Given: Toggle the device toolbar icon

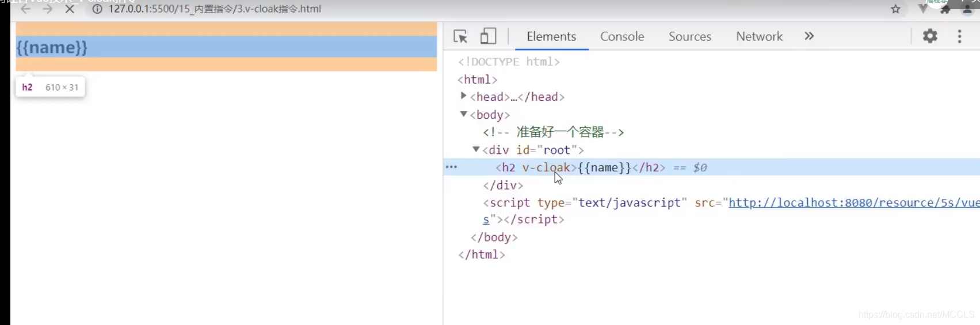Looking at the screenshot, I should click(x=488, y=36).
